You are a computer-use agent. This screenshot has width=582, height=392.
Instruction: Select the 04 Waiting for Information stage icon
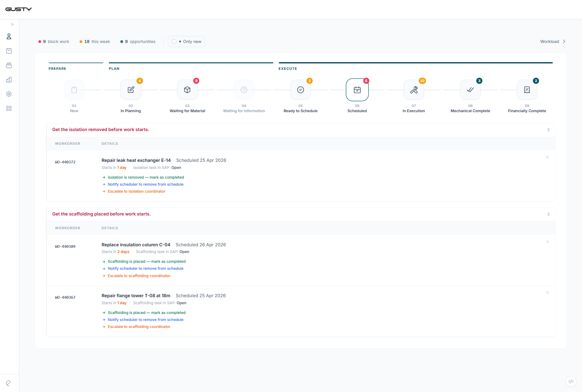pyautogui.click(x=244, y=90)
